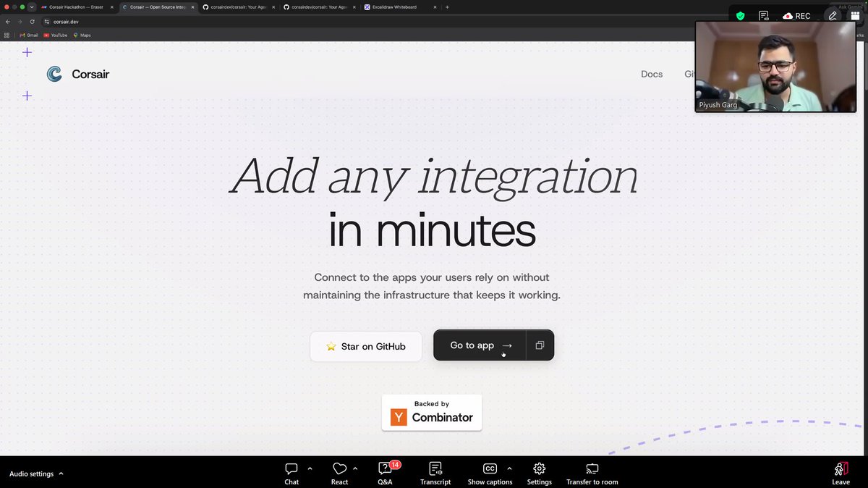The width and height of the screenshot is (868, 488).
Task: Open React emoji reactions
Action: (x=339, y=474)
